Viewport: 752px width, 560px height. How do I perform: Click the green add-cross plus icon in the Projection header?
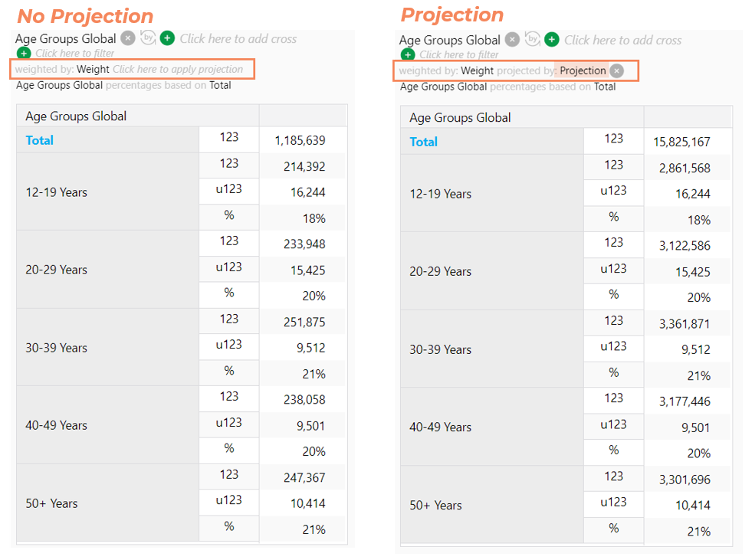(552, 38)
